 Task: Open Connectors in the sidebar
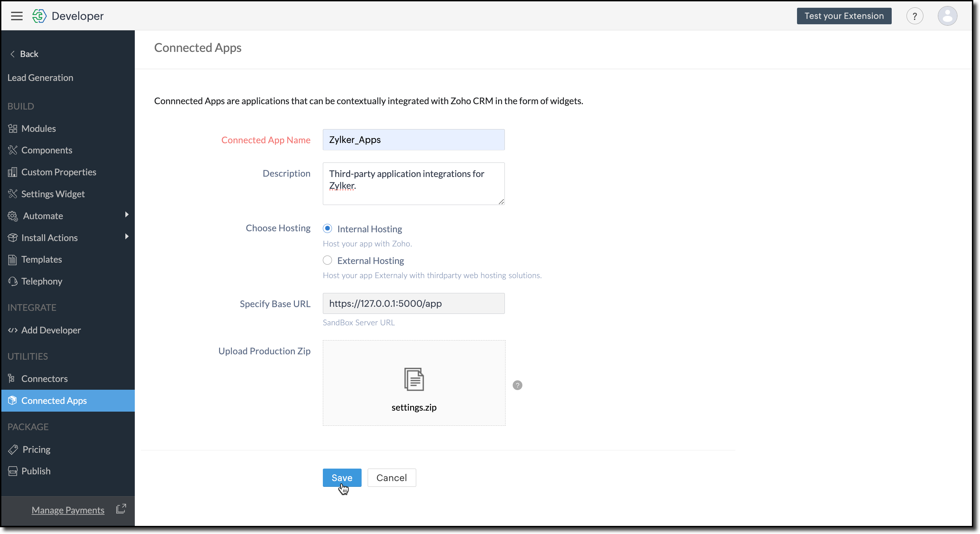point(44,379)
